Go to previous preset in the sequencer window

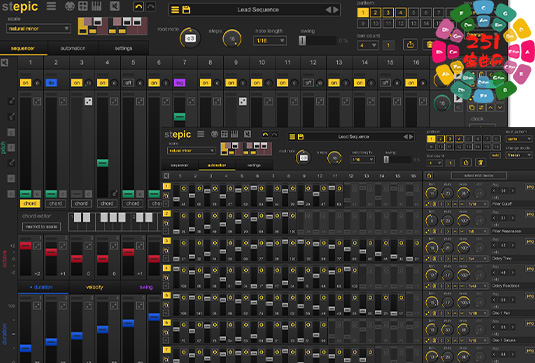click(x=328, y=10)
